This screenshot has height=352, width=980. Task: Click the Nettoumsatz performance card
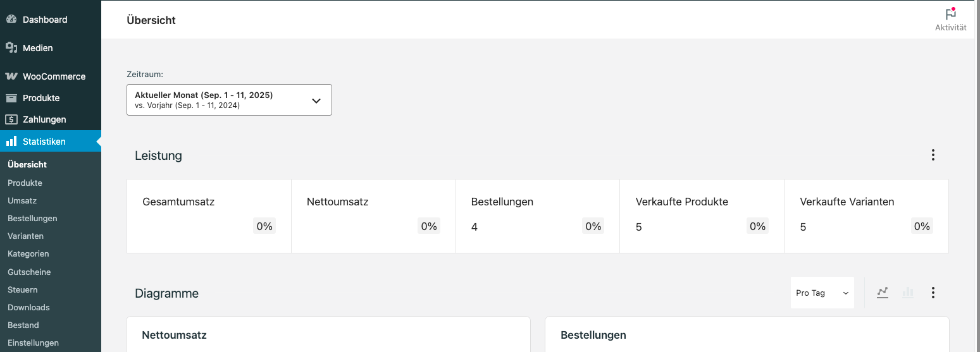[x=373, y=215]
